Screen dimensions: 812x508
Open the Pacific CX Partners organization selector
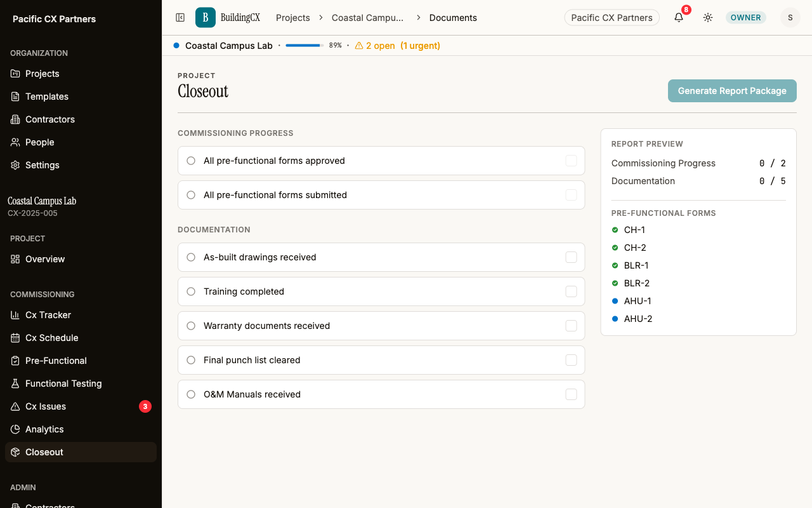(x=612, y=18)
